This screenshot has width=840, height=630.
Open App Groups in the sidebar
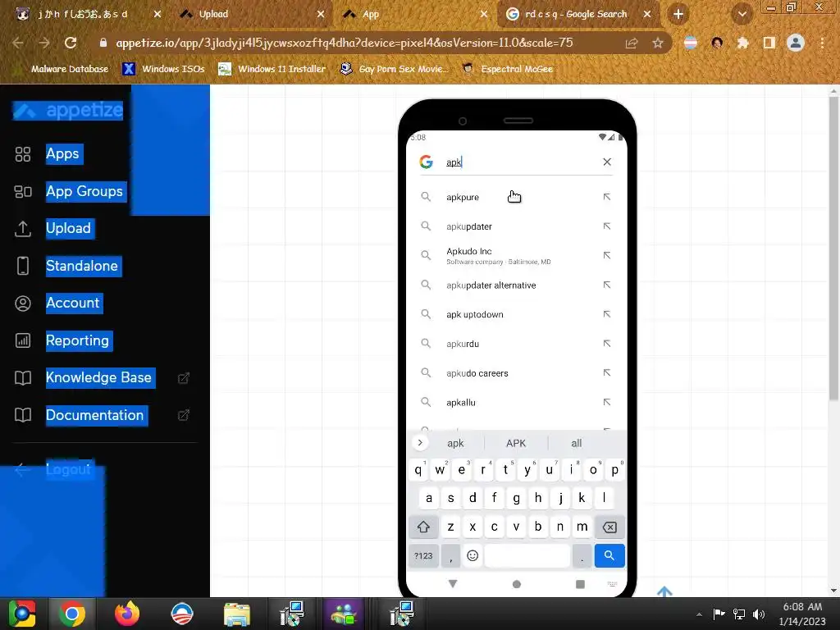click(84, 191)
